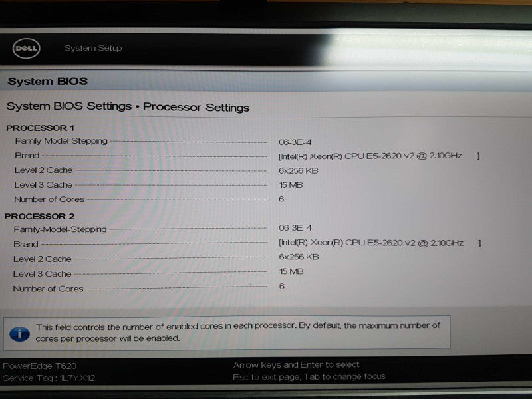Screen dimensions: 532x399
Task: Click Processor 2 Level 3 Cache label
Action: point(42,274)
